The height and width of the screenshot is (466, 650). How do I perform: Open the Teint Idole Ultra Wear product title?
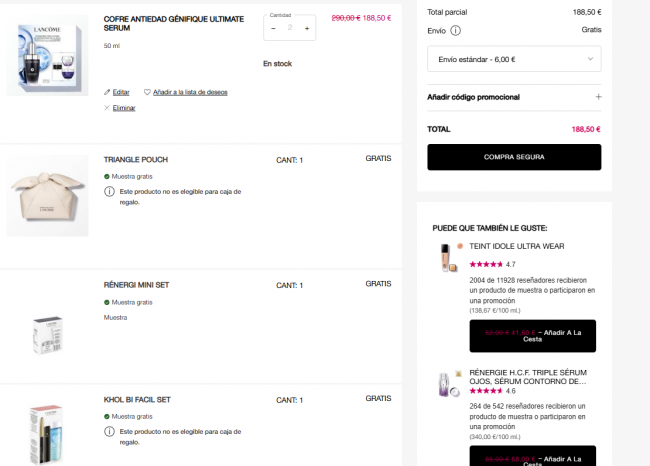[x=517, y=246]
